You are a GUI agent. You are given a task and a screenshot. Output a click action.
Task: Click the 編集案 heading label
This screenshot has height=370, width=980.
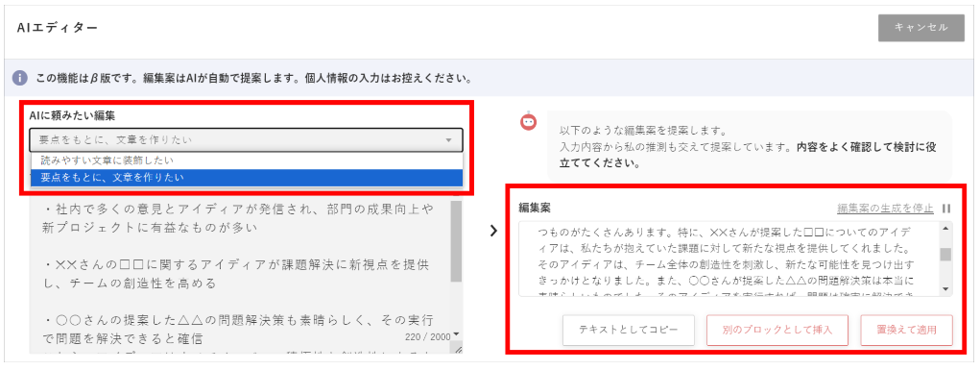click(535, 208)
